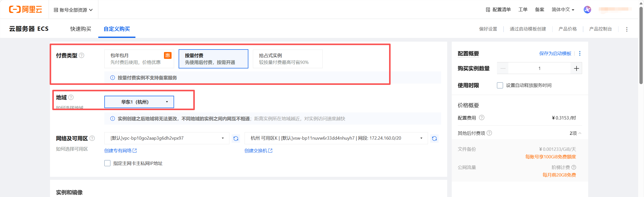
Task: Click the help icon next to 其他后付费项
Action: pyautogui.click(x=489, y=133)
